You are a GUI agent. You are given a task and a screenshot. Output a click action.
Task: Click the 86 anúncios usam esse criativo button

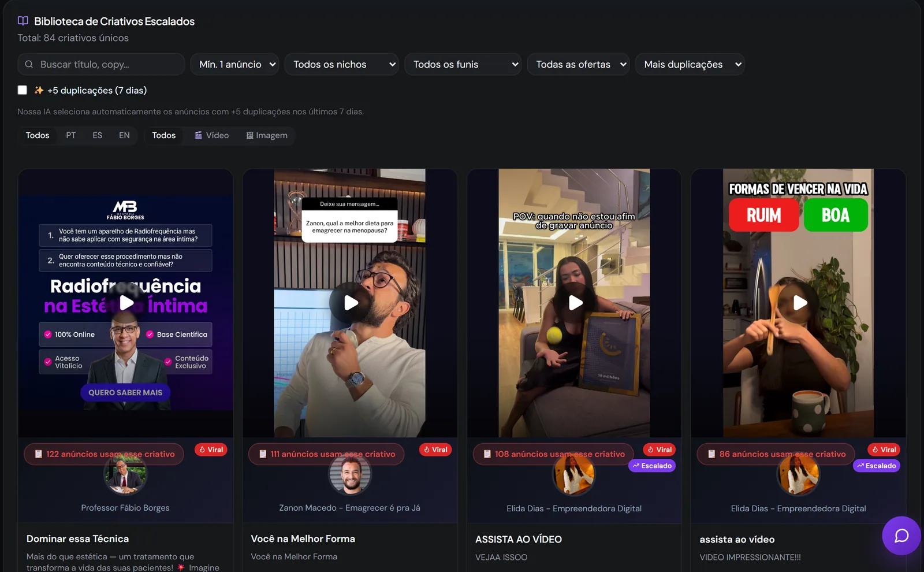point(776,454)
